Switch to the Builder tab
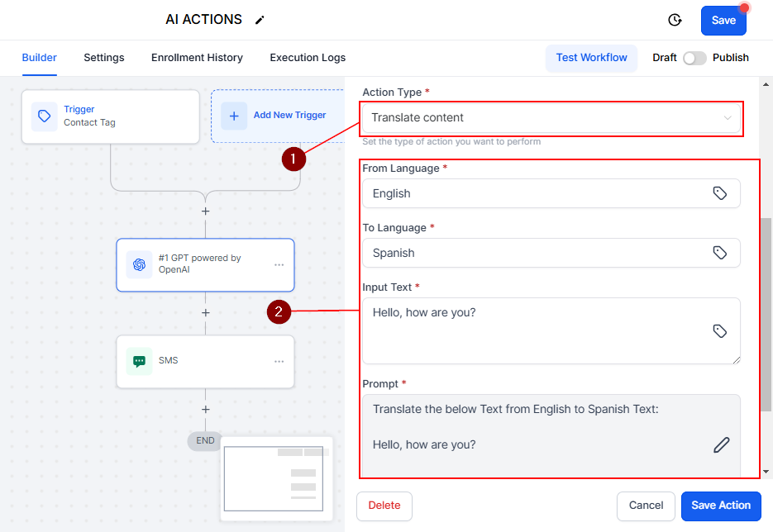773x532 pixels. 40,58
